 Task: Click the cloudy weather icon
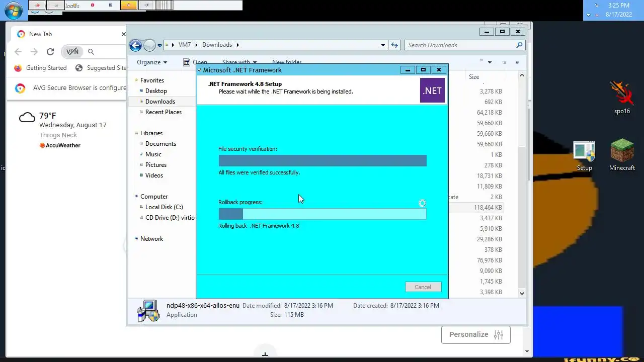(27, 118)
